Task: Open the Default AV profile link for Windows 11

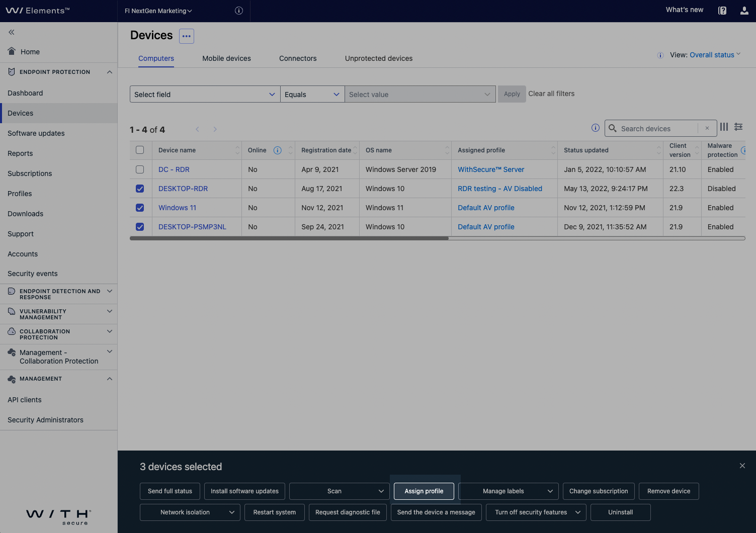Action: point(485,207)
